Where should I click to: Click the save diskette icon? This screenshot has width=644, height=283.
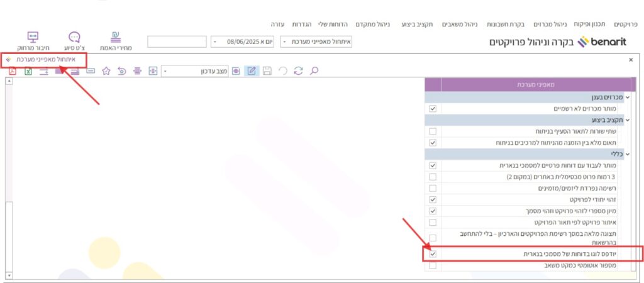pyautogui.click(x=267, y=71)
